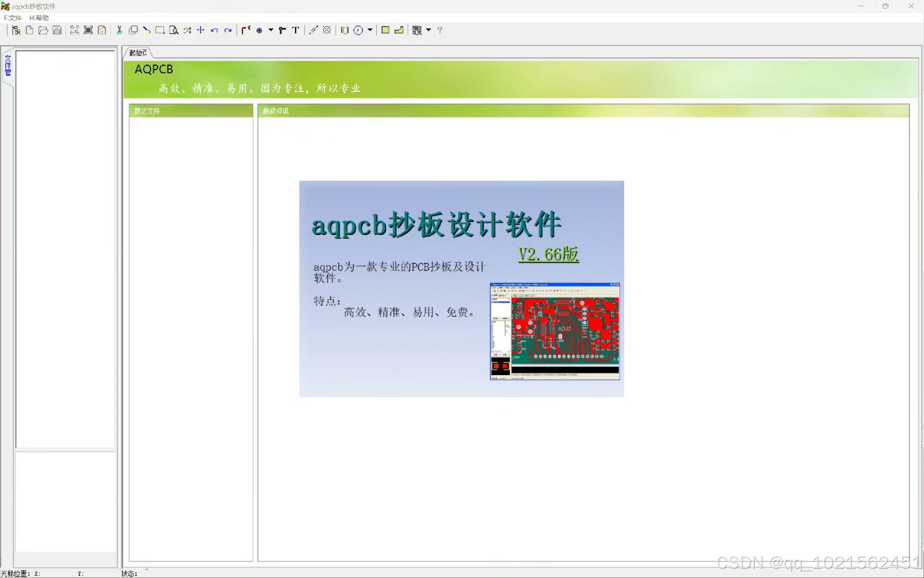Select the rectangular selection tool
924x578 pixels.
(160, 30)
